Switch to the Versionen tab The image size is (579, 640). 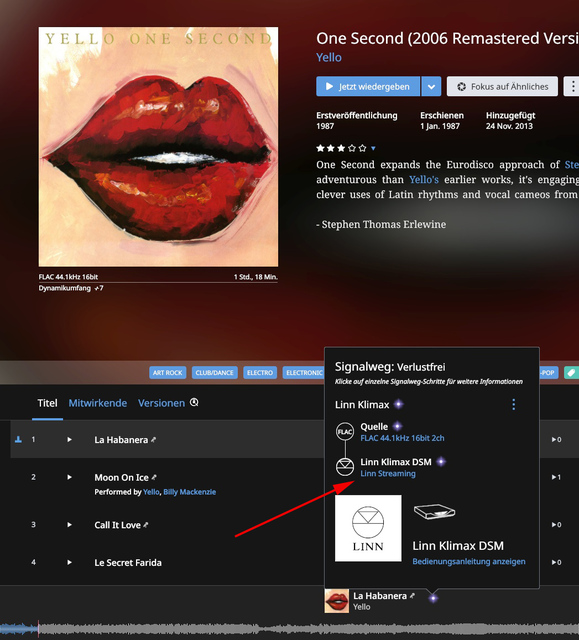pos(161,403)
